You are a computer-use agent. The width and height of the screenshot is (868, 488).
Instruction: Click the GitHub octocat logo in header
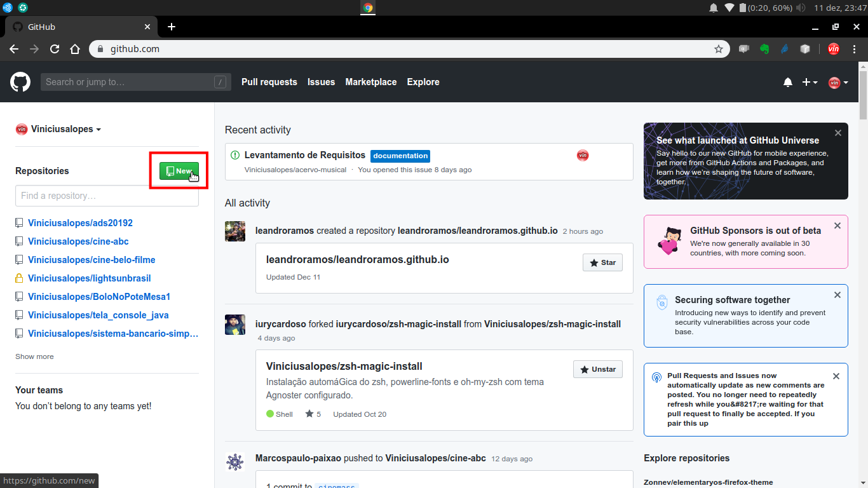pyautogui.click(x=20, y=82)
